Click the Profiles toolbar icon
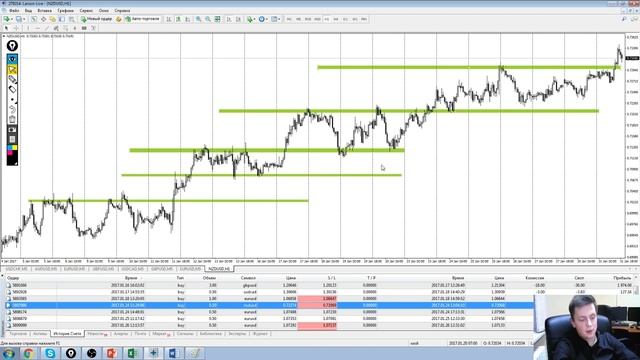640x360 pixels. click(19, 19)
